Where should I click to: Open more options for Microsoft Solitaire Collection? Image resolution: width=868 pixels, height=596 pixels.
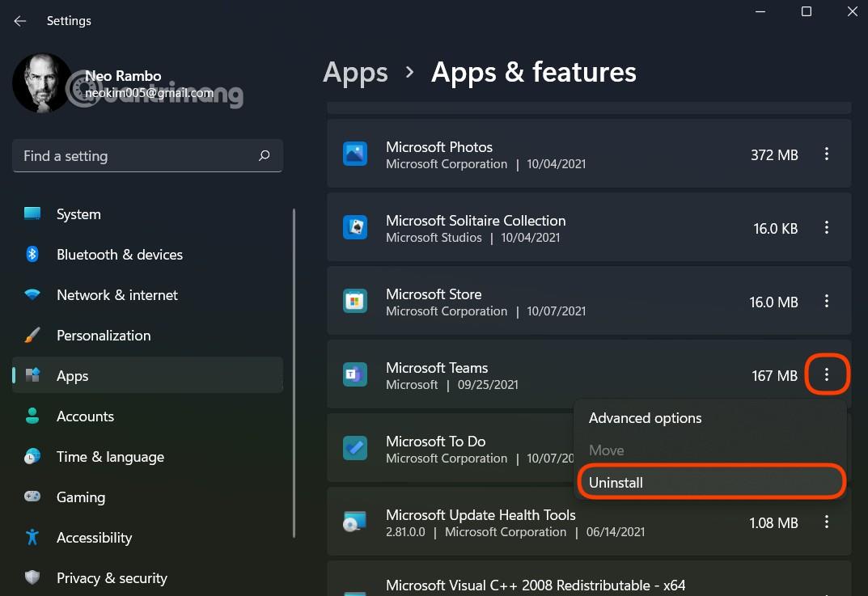point(827,227)
